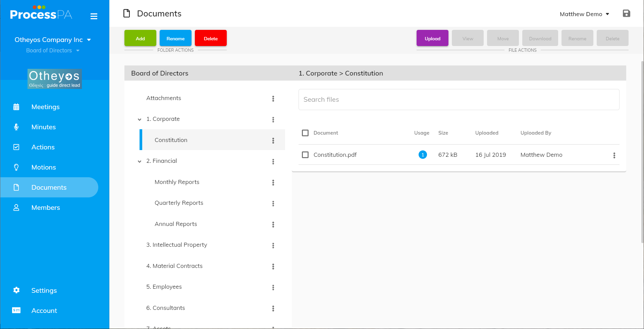Open the three-dot menu for Attachments folder
This screenshot has height=329, width=644.
273,99
